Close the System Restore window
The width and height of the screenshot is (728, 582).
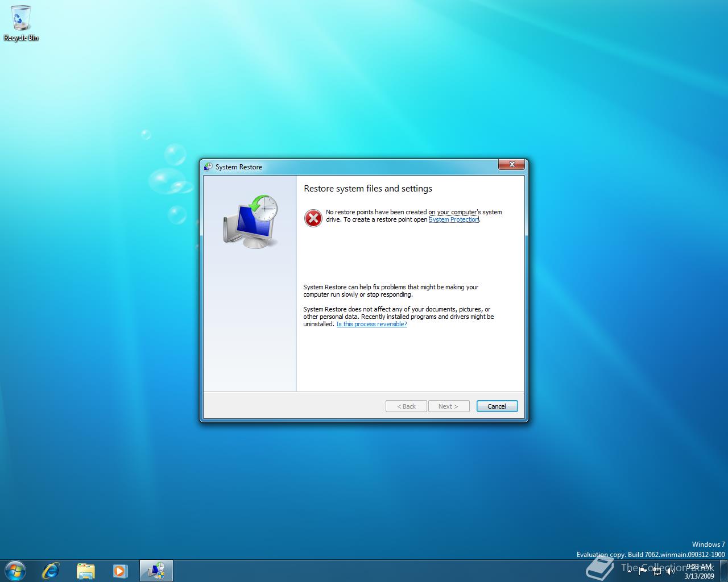click(511, 164)
